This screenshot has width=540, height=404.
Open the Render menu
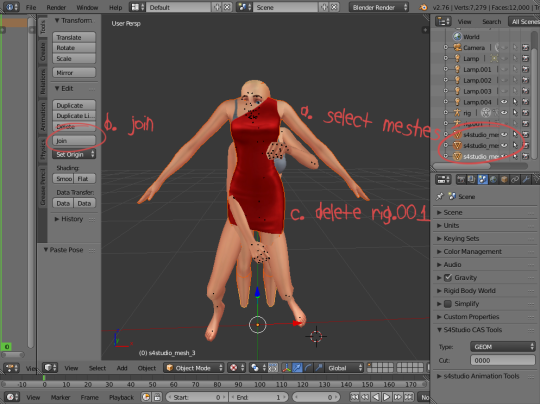tap(56, 7)
